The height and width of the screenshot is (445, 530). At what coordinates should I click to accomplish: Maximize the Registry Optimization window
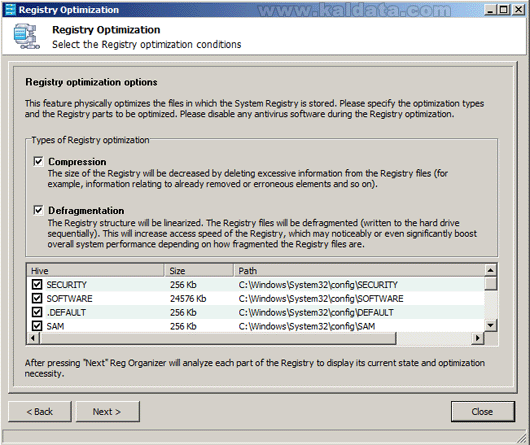click(x=504, y=9)
